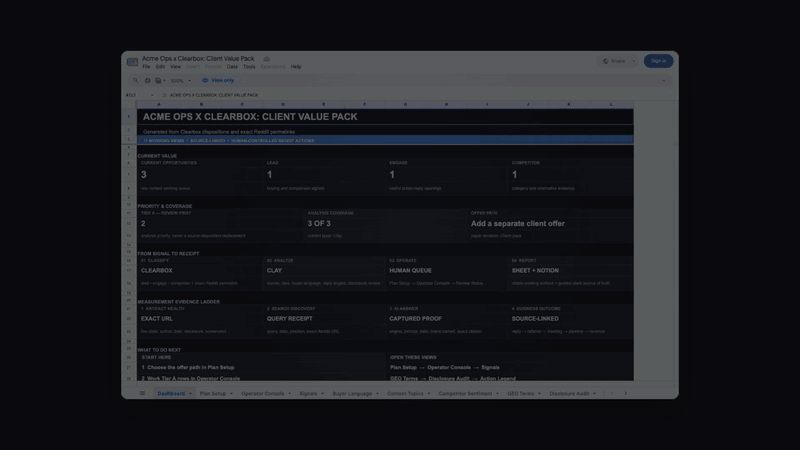The height and width of the screenshot is (450, 800).
Task: Switch to the Disclosure Audit sheet tab
Action: (569, 393)
